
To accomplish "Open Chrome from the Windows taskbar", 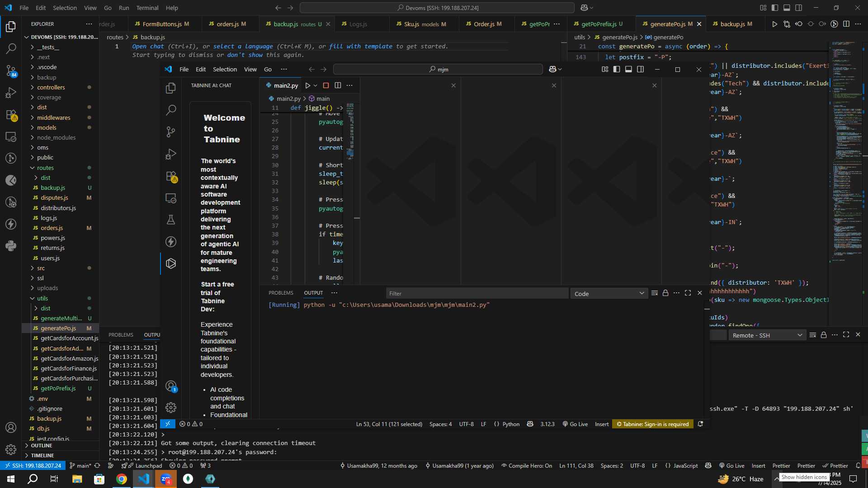I will (122, 479).
